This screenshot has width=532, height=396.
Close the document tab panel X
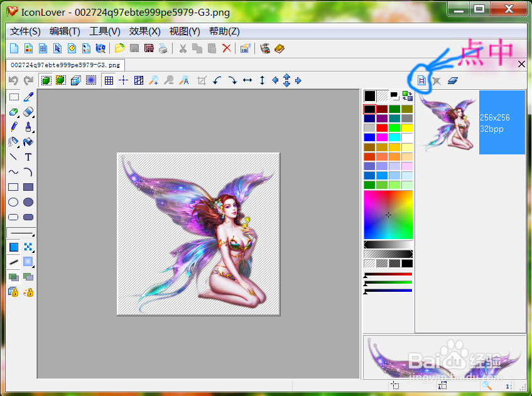(x=521, y=64)
